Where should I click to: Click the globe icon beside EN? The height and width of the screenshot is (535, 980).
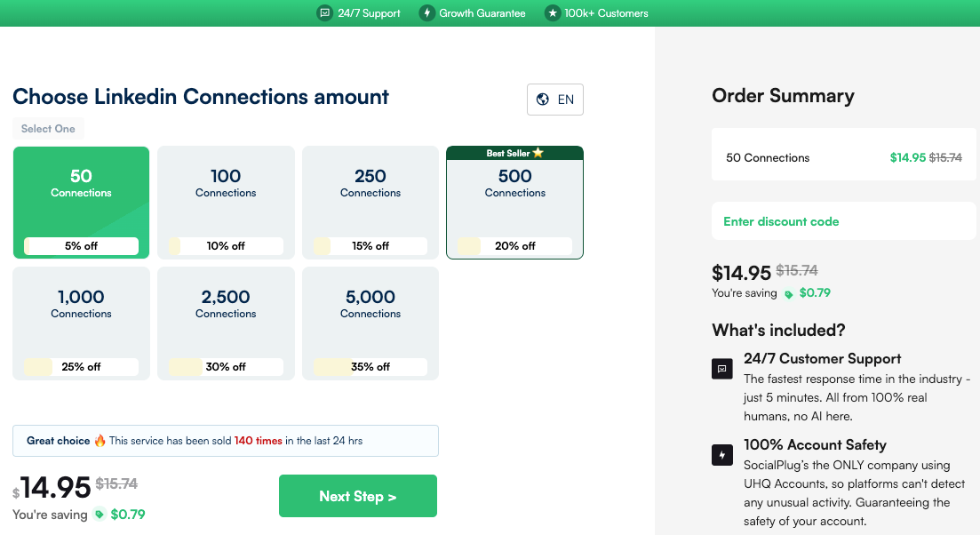coord(541,100)
